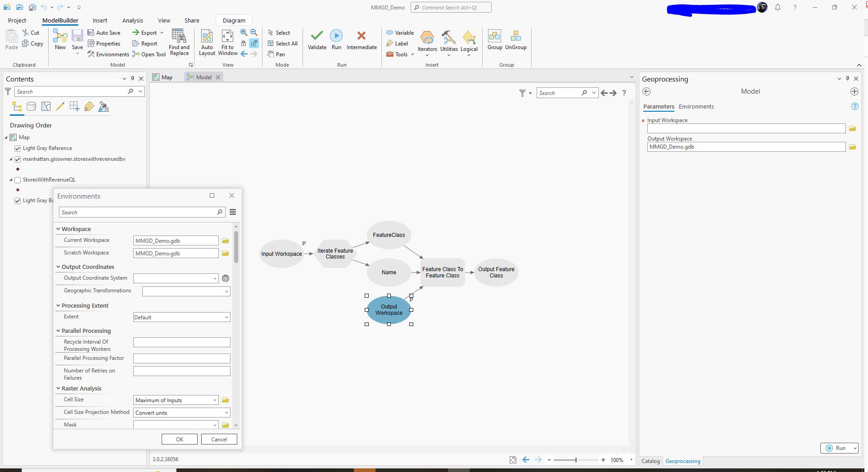Viewport: 868px width, 472px height.
Task: Insert a Variable into the model
Action: coord(400,32)
